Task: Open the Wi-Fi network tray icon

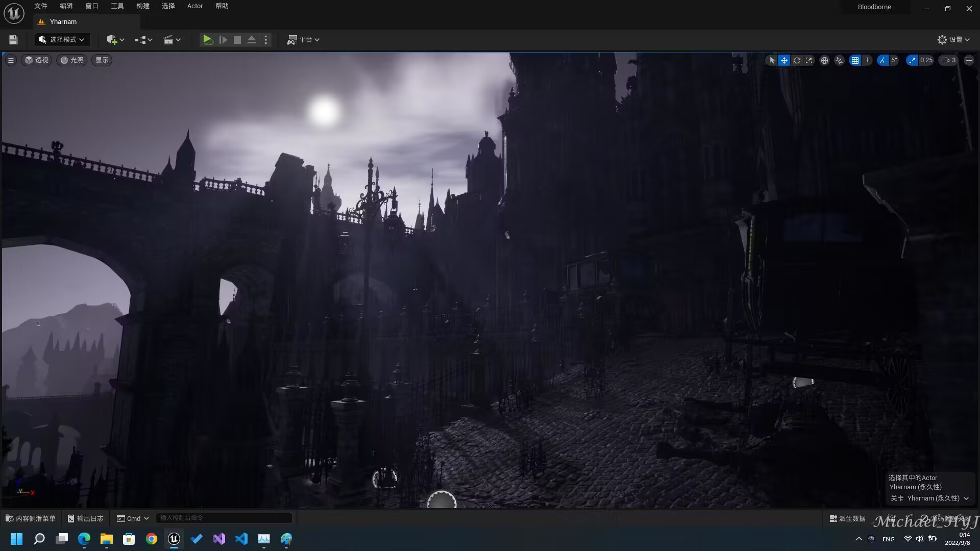Action: pos(908,539)
